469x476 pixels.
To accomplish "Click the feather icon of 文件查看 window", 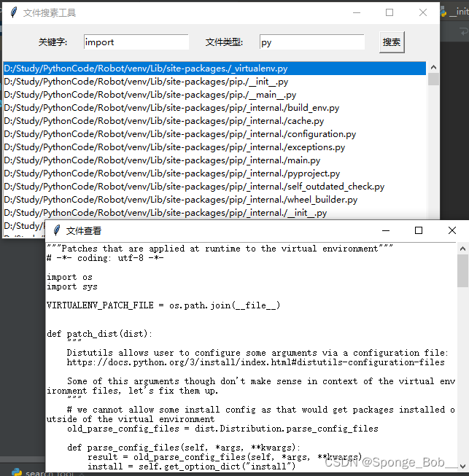I will pos(56,230).
